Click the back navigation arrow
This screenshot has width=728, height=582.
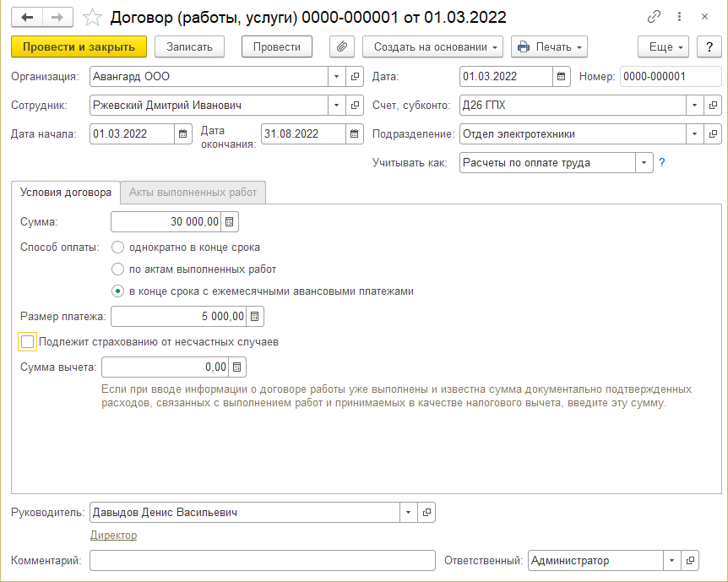click(x=28, y=17)
